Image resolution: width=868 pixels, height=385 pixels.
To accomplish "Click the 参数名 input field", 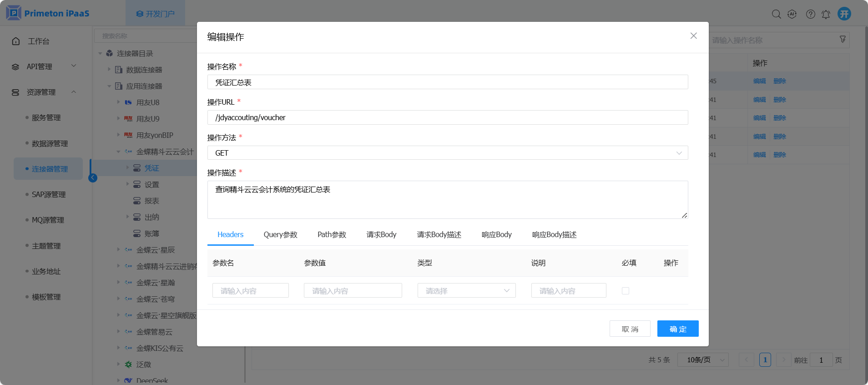I will 250,291.
